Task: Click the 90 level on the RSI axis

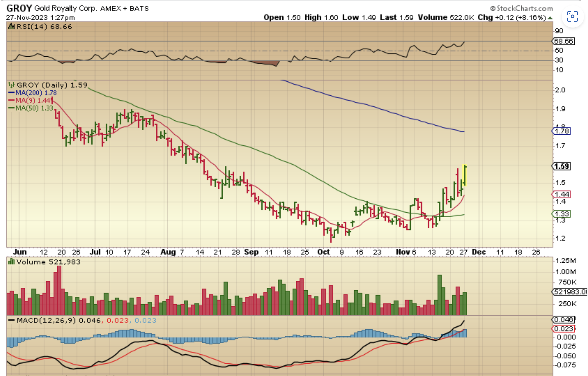Action: point(559,31)
